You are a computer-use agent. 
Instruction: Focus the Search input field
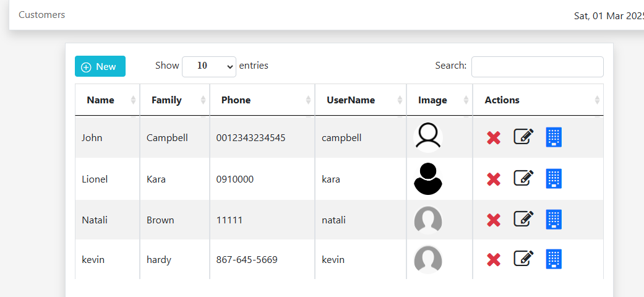click(x=537, y=67)
